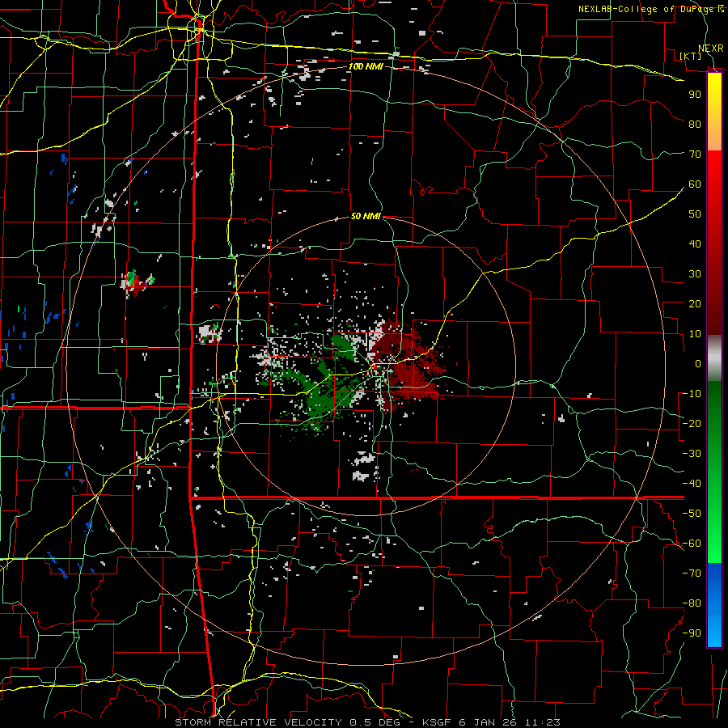This screenshot has width=728, height=728.
Task: Click the 90 value on the velocity scale
Action: click(695, 95)
